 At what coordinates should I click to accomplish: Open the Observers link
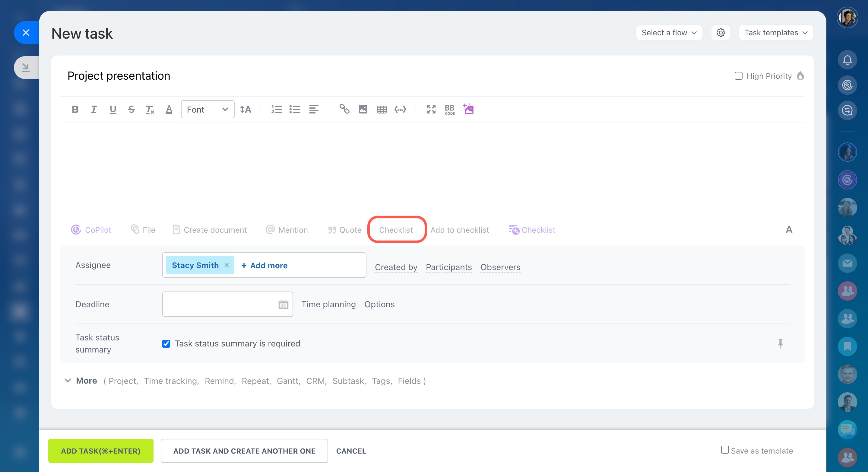[x=500, y=267]
